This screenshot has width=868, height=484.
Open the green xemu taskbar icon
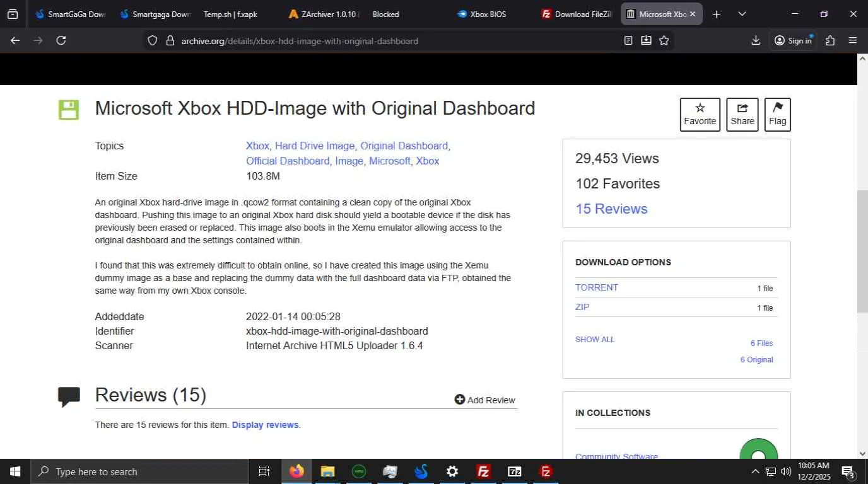[359, 471]
